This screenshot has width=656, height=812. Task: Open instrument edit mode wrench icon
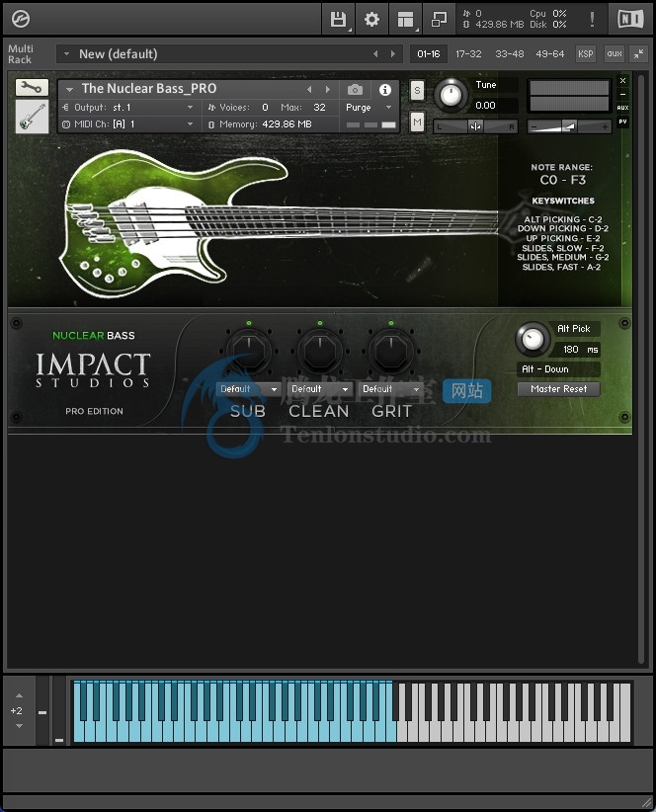click(32, 87)
